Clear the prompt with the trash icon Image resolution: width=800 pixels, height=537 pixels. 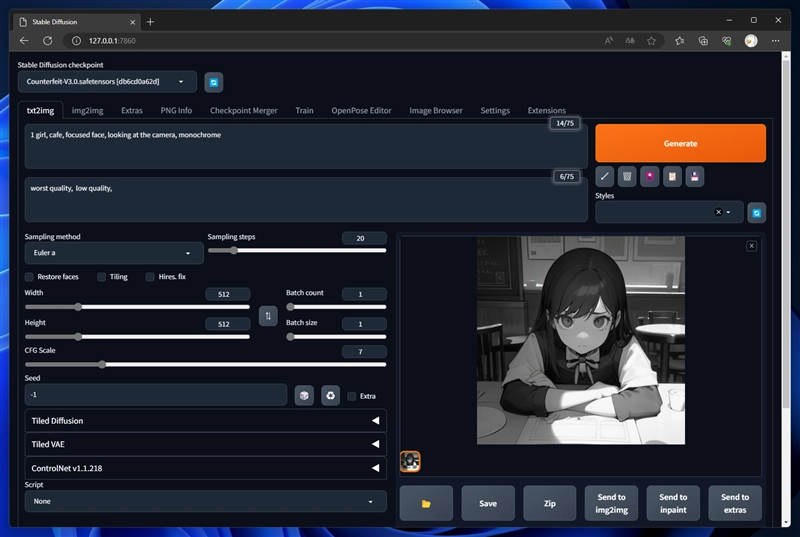(627, 176)
